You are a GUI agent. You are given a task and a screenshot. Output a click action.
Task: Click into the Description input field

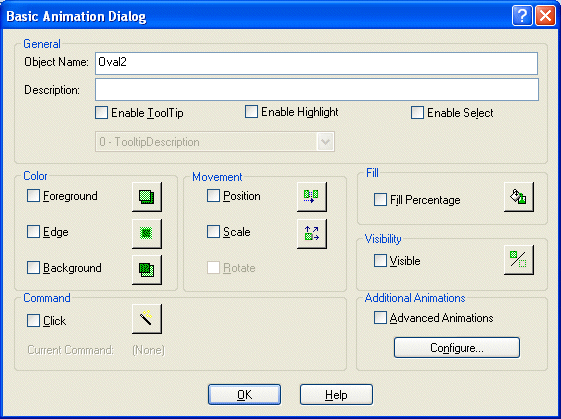pos(317,89)
